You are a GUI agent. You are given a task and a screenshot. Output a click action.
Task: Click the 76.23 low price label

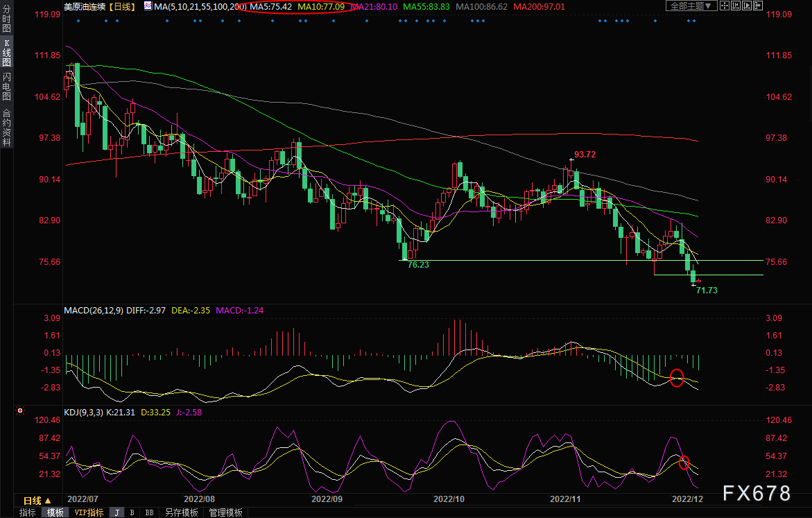click(418, 265)
